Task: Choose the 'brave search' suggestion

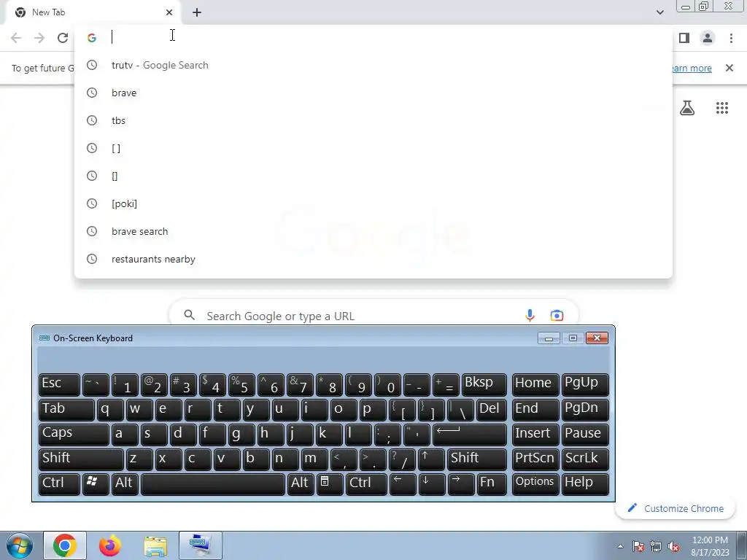Action: 373,231
